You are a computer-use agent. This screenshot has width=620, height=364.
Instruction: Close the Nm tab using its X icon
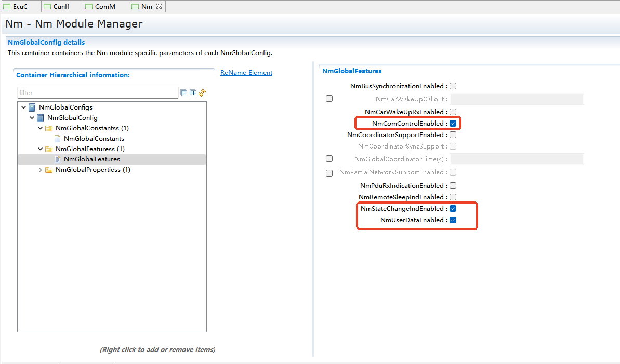point(159,6)
